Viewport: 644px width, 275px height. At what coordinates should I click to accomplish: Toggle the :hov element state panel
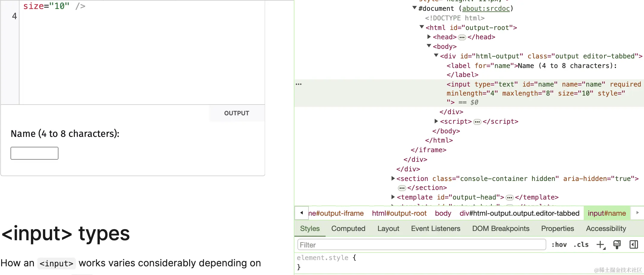point(559,245)
